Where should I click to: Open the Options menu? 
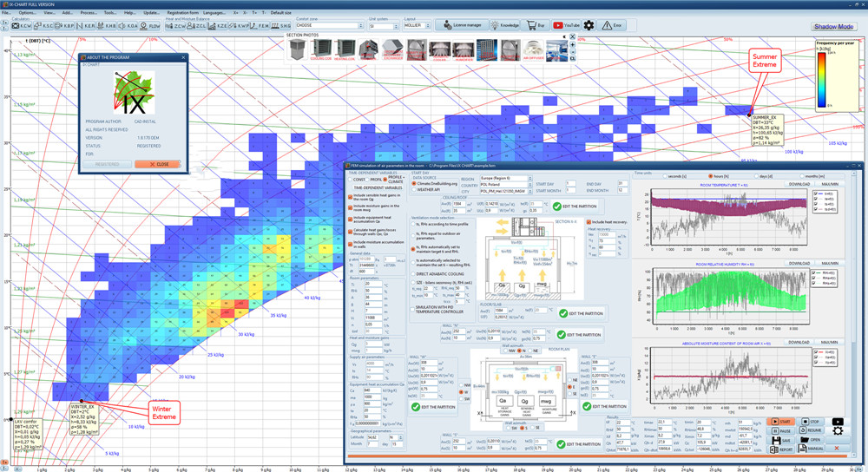click(27, 13)
